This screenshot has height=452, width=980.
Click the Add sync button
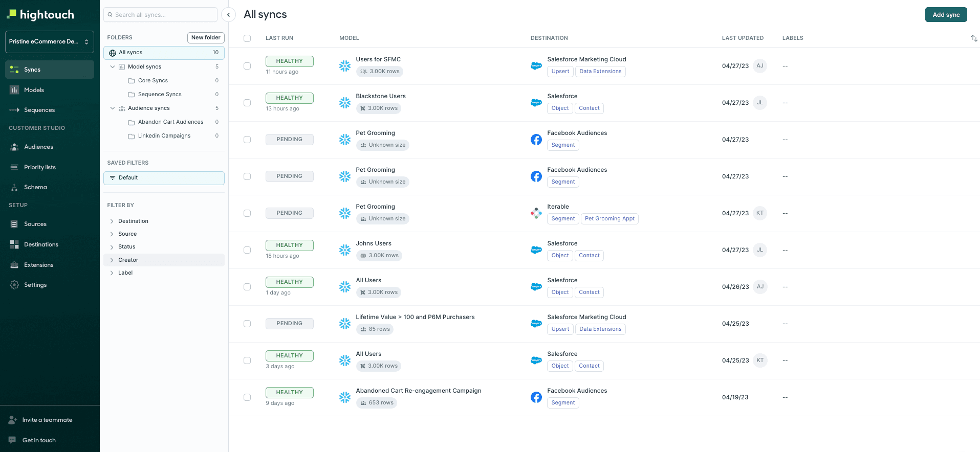pyautogui.click(x=945, y=15)
